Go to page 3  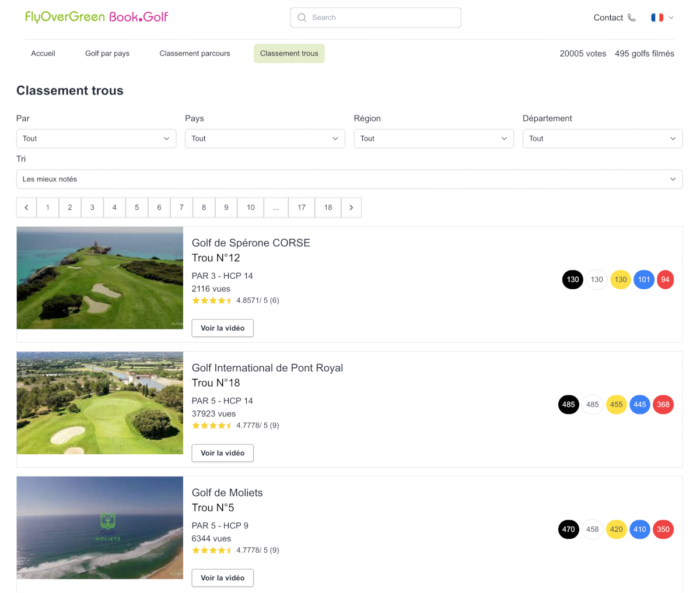92,207
